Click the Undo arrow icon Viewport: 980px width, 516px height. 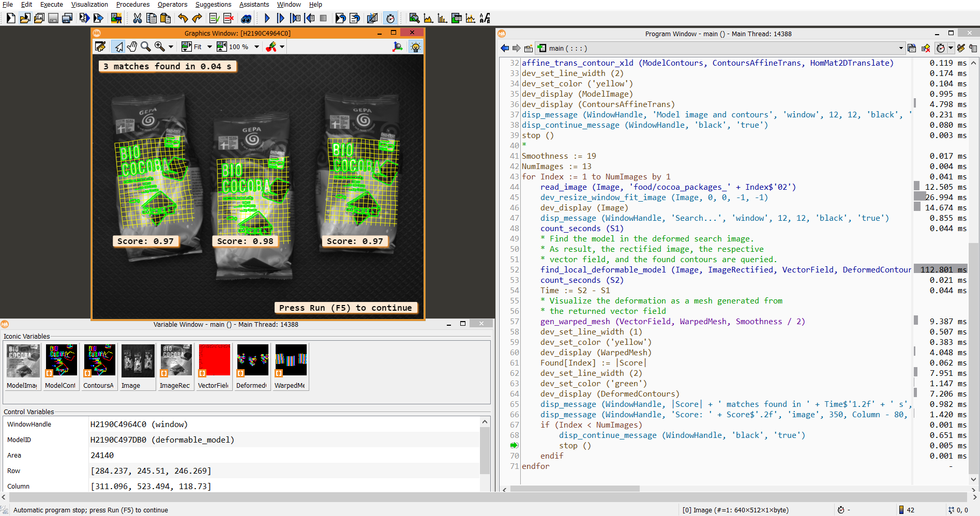(x=183, y=19)
